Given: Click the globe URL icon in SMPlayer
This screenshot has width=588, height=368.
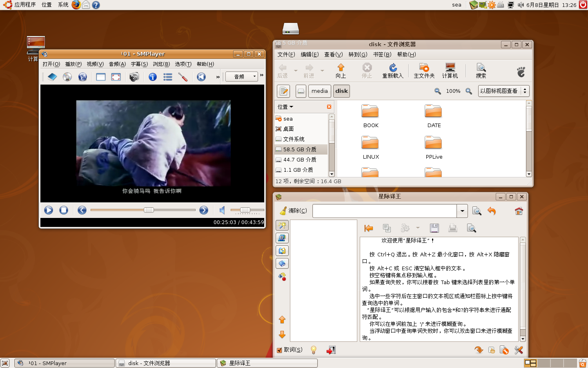Looking at the screenshot, I should tap(82, 77).
